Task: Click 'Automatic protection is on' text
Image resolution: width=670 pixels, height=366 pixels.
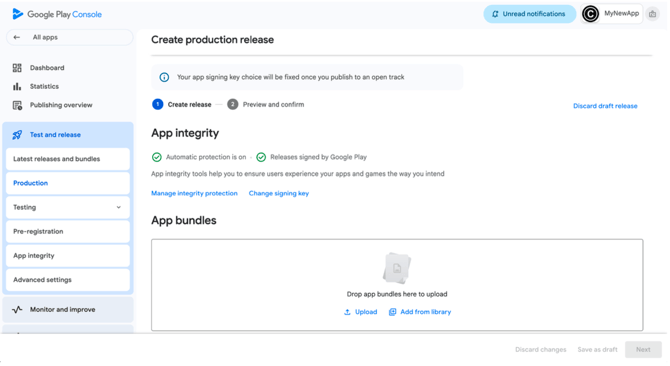Action: [206, 157]
